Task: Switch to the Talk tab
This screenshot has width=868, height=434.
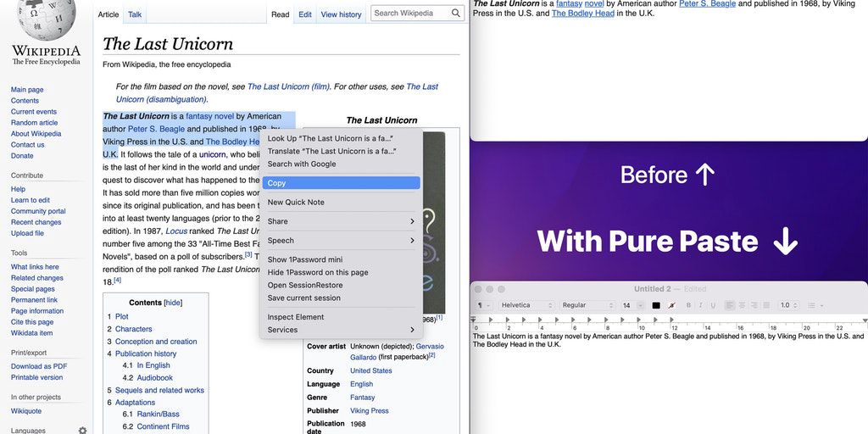Action: pyautogui.click(x=135, y=14)
